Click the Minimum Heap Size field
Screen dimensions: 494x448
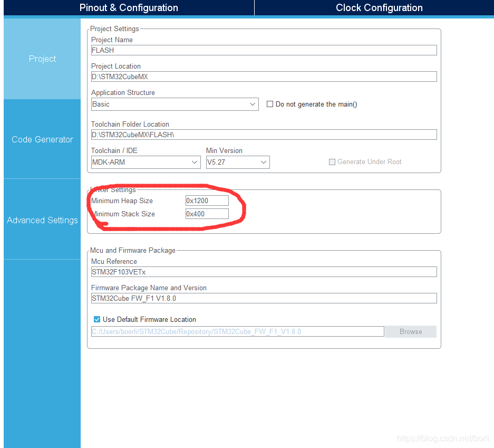point(207,201)
